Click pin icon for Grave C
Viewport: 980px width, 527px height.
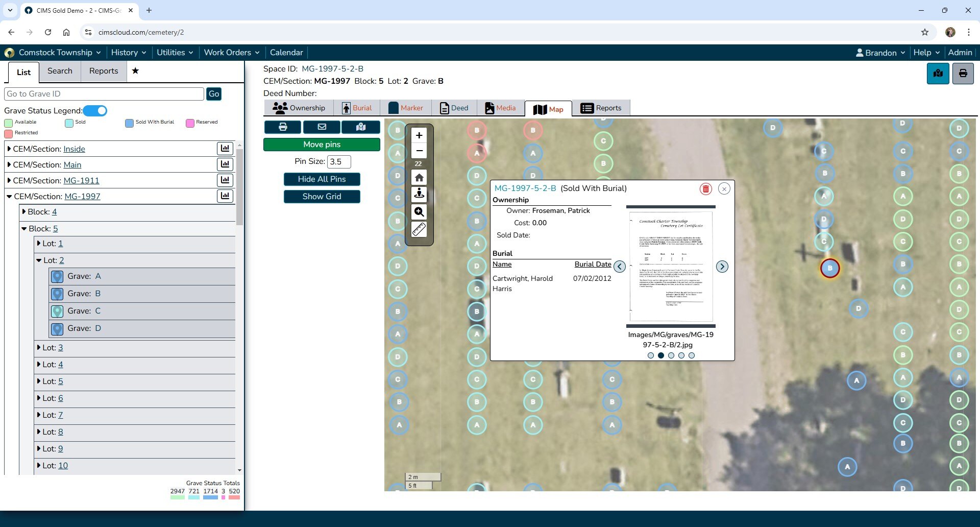coord(57,311)
